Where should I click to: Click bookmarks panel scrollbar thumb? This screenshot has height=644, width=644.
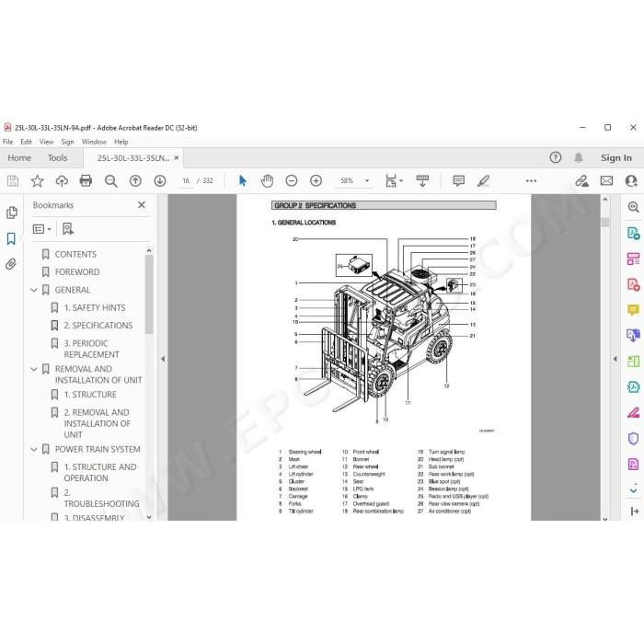[x=149, y=294]
